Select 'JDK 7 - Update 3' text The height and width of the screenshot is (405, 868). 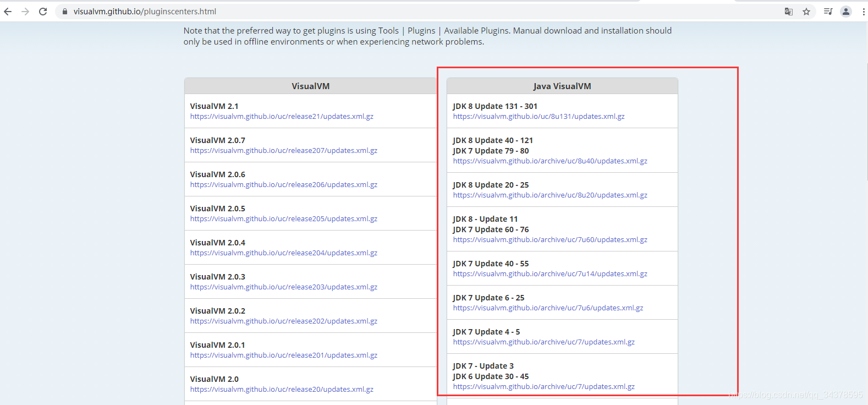pos(483,366)
